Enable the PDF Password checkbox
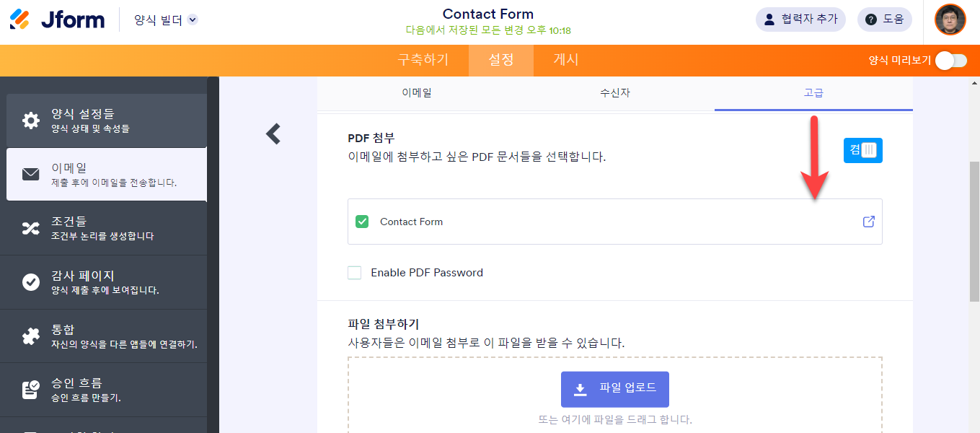The image size is (980, 433). 355,273
